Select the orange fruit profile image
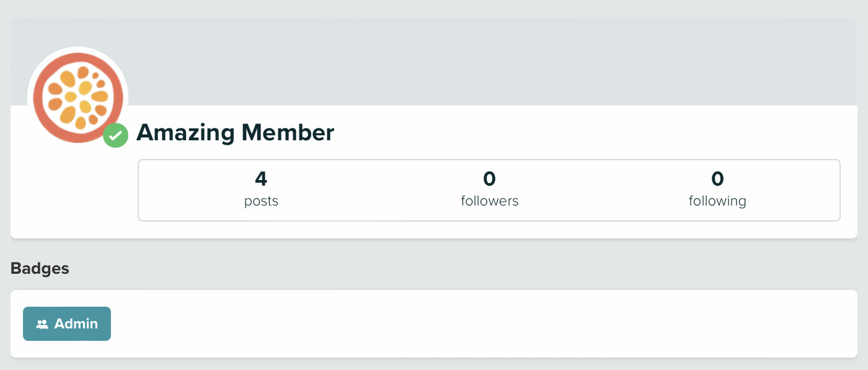Viewport: 868px width, 370px height. tap(78, 97)
